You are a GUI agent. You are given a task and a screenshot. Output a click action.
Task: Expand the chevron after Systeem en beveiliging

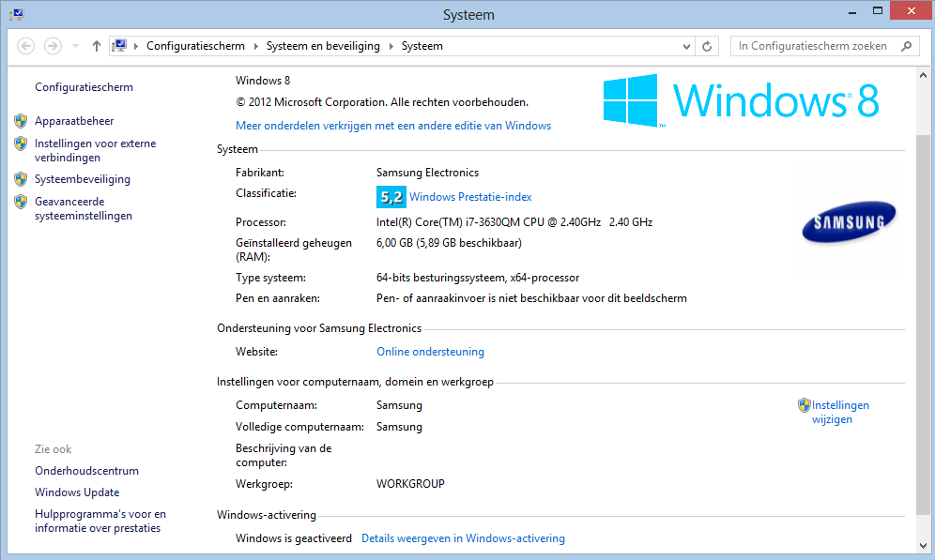tap(391, 46)
